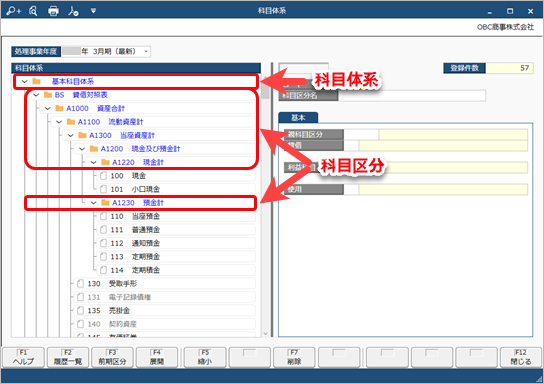Collapse the 基本科目体系 root node
Screen dimensions: 544x384
click(24, 82)
